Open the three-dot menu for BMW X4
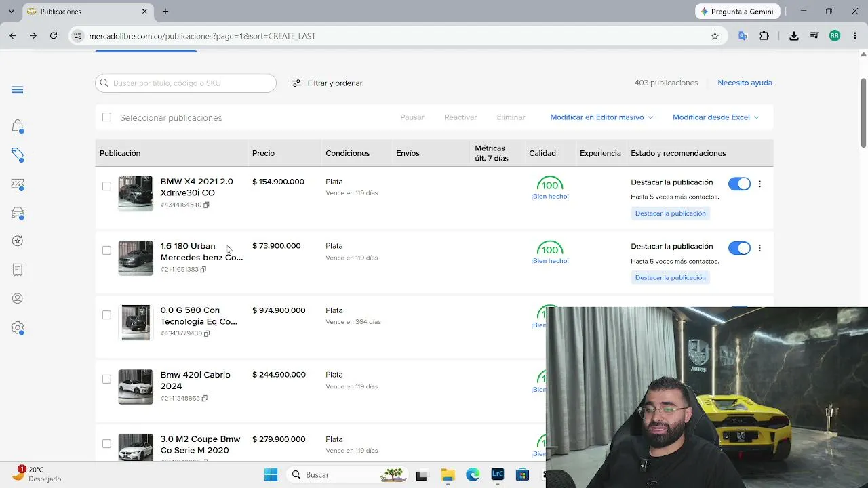 tap(759, 184)
